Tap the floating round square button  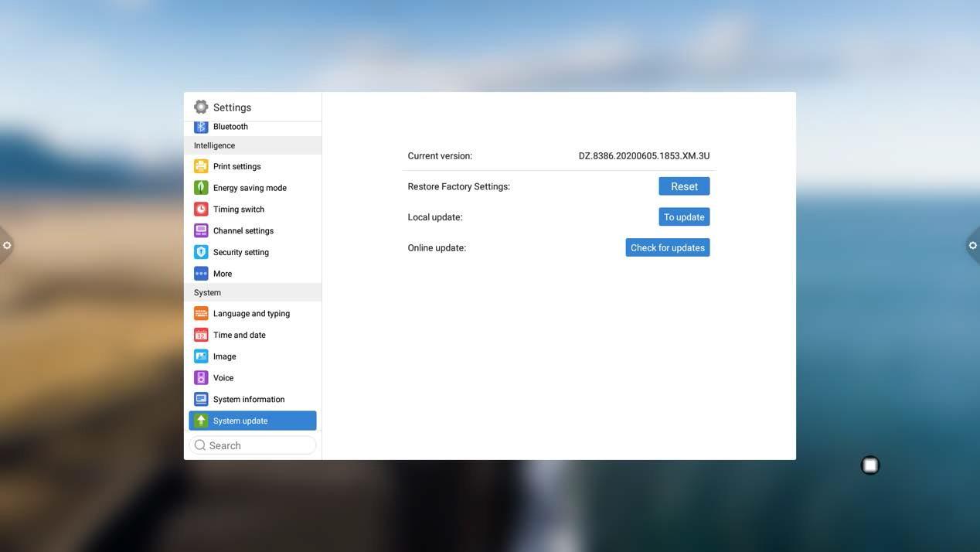[x=870, y=465]
